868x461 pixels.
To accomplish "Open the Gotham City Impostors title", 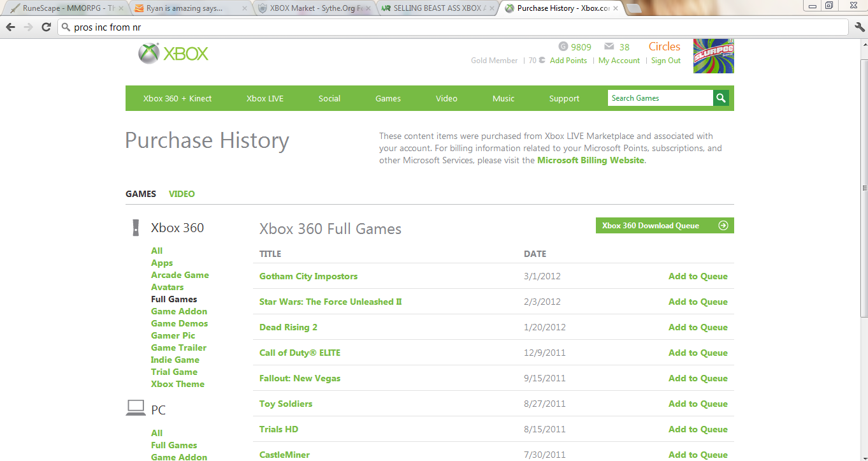I will point(308,276).
